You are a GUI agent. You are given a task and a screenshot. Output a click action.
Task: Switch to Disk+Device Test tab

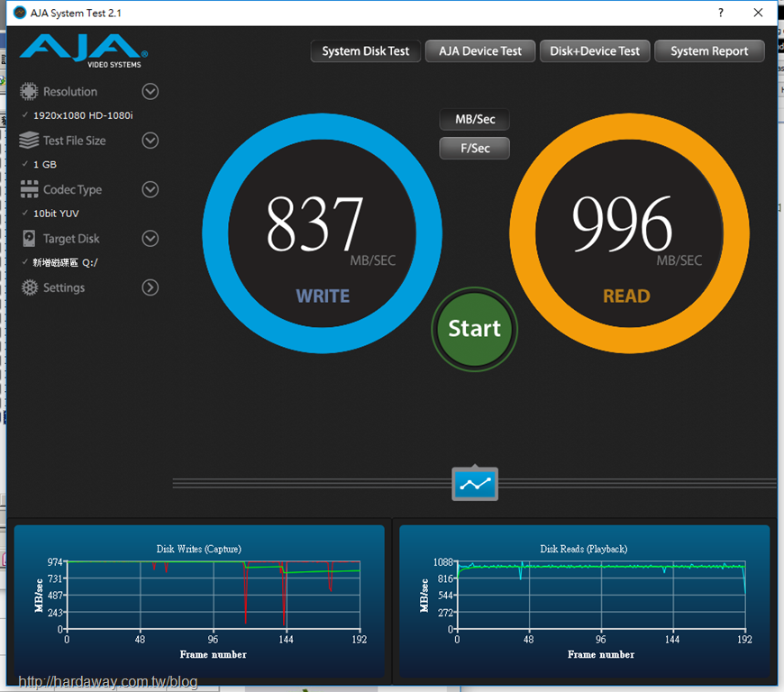pyautogui.click(x=595, y=51)
